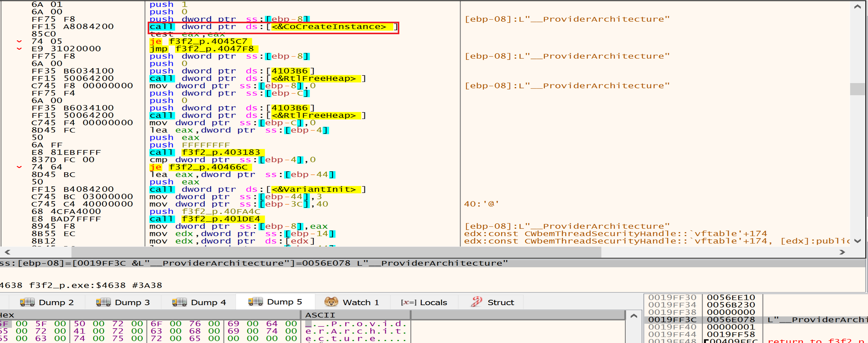
Task: Click the Watch 1 dog icon
Action: 331,301
